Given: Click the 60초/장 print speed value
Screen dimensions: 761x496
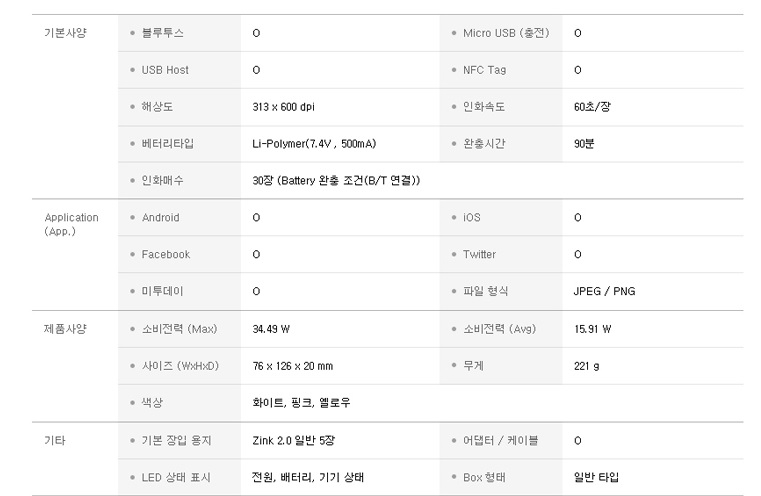Looking at the screenshot, I should (x=592, y=107).
